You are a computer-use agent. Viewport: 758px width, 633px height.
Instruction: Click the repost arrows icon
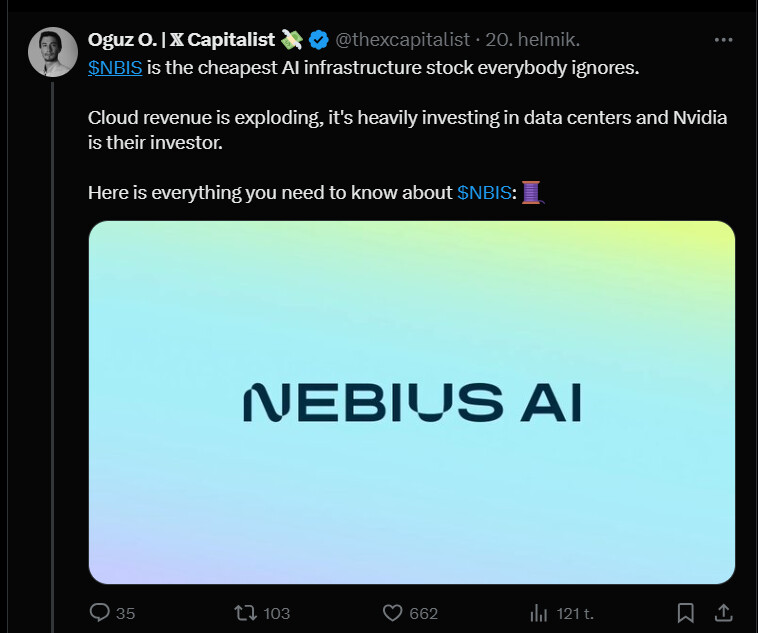[x=244, y=612]
